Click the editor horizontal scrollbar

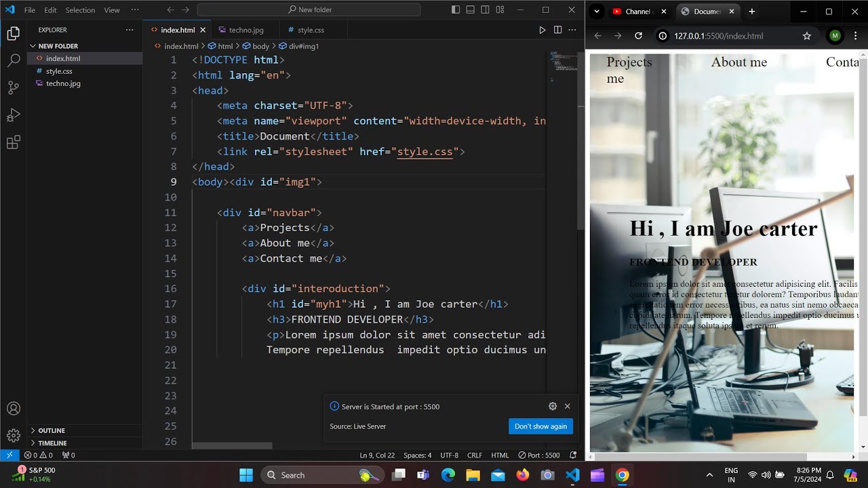[x=232, y=446]
